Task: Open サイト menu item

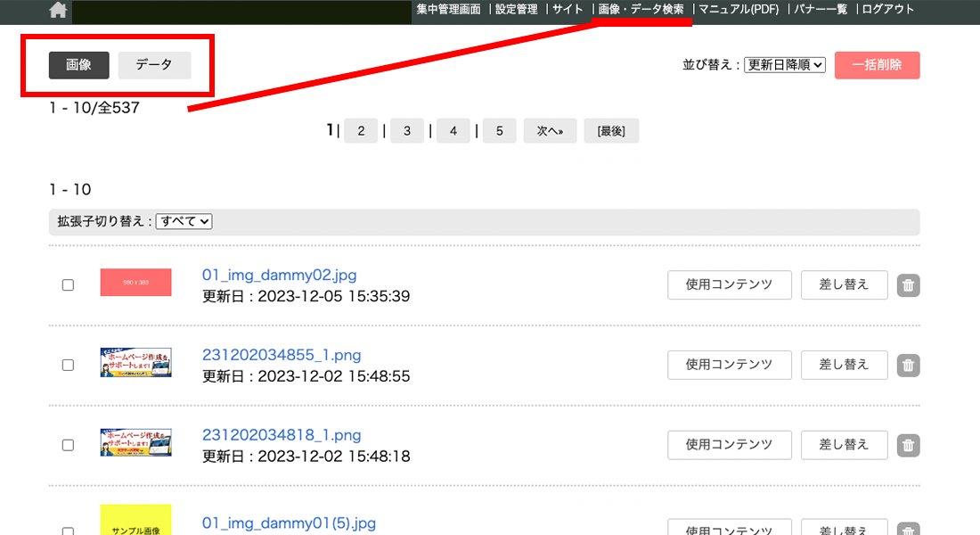Action: 568,10
